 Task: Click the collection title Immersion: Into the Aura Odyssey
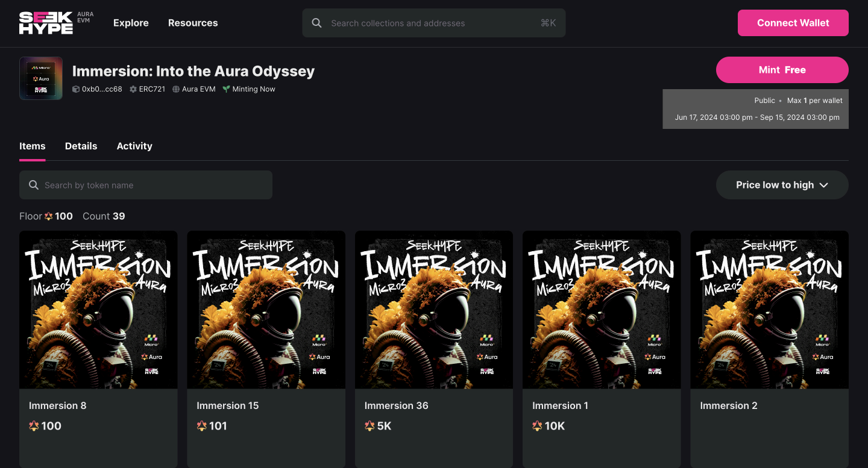(193, 71)
